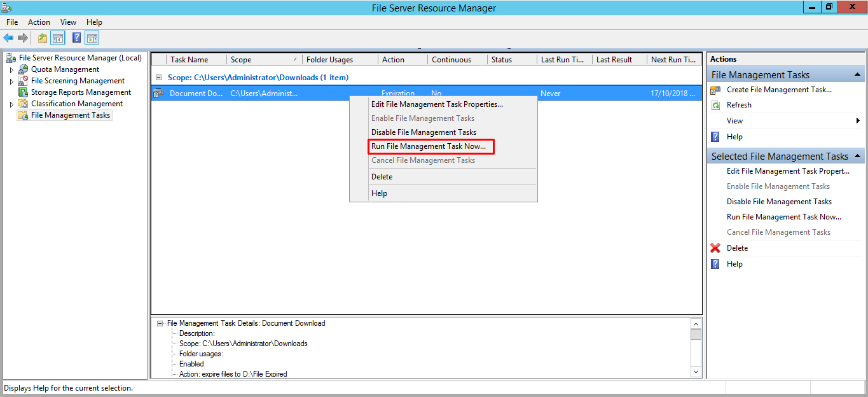
Task: Sort by the Folder Usages column header
Action: 340,60
